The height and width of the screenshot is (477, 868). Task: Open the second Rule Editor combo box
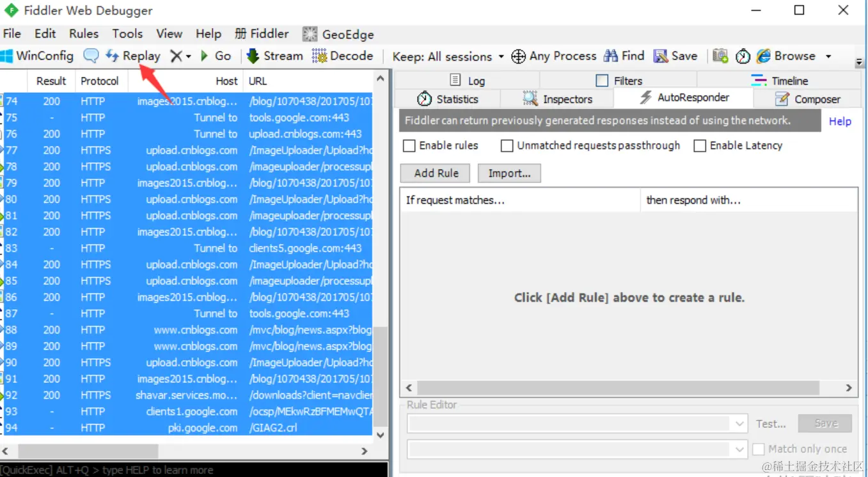(577, 449)
